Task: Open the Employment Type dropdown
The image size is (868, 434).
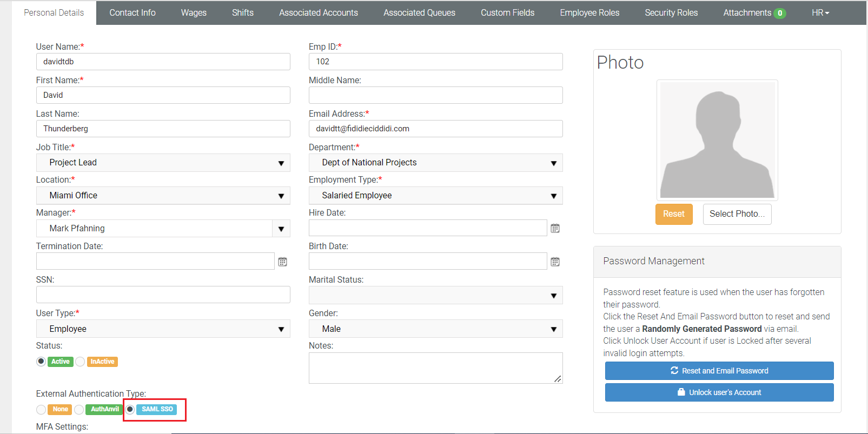Action: [x=436, y=196]
